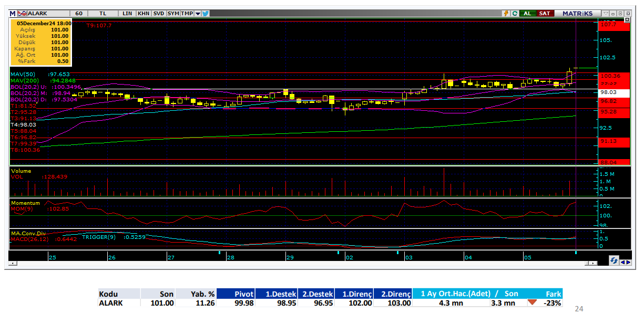Change the 60 period selector

point(78,13)
